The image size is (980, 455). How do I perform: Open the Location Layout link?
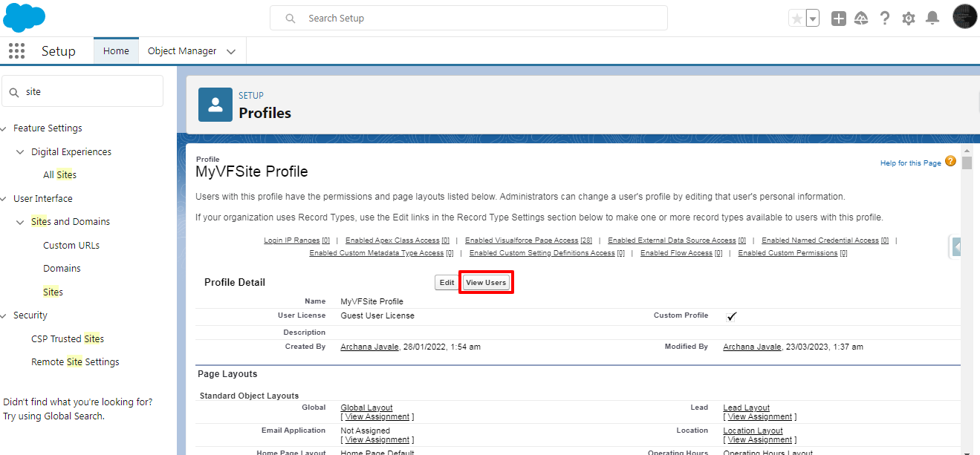(x=753, y=431)
